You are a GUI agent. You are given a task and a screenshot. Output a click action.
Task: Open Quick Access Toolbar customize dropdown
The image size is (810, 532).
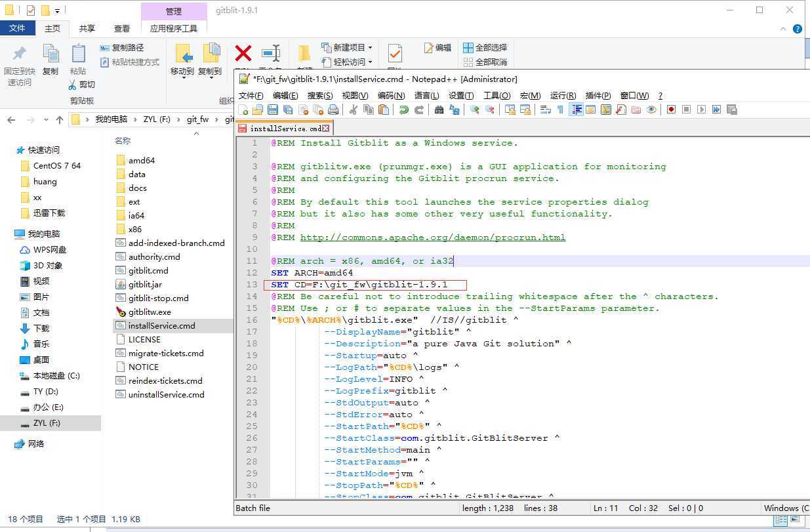(58, 10)
